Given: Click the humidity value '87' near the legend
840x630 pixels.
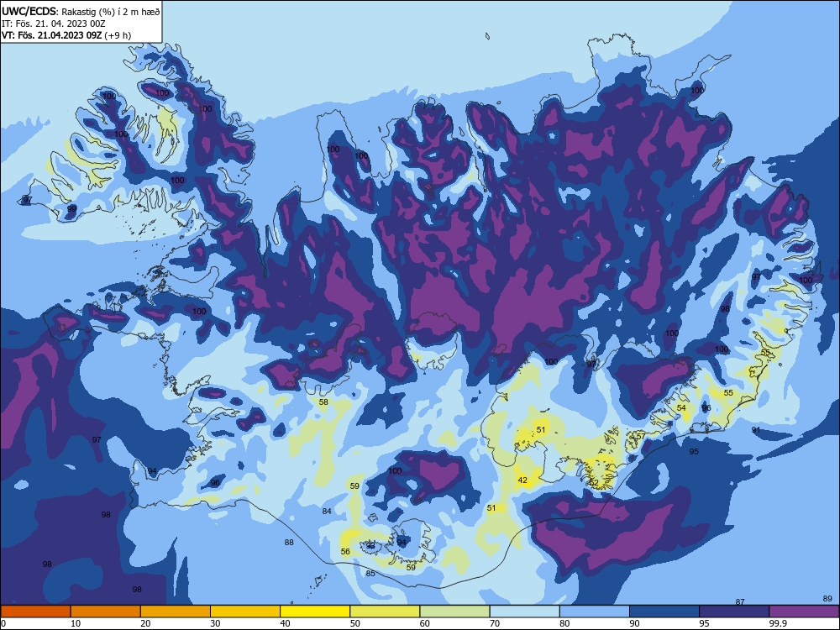Looking at the screenshot, I should (x=740, y=601).
